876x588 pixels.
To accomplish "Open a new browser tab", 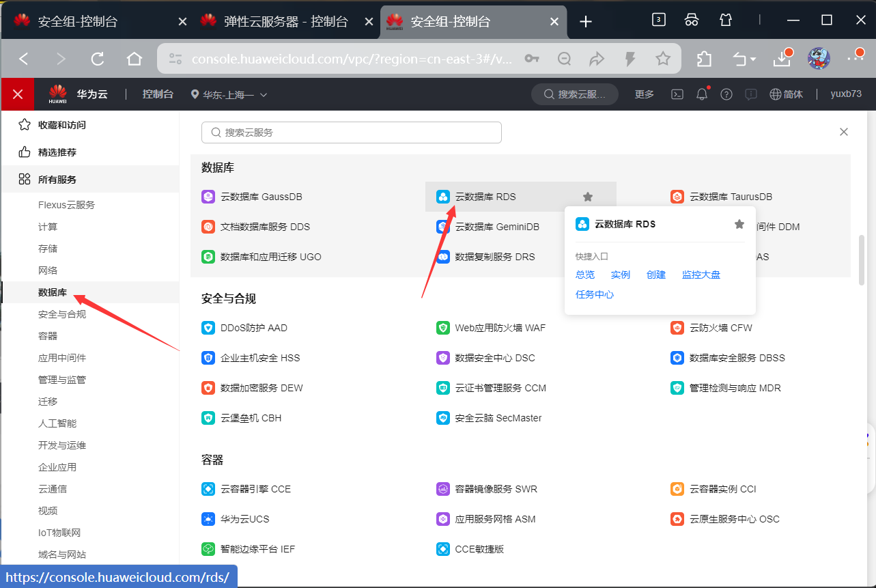I will coord(585,22).
